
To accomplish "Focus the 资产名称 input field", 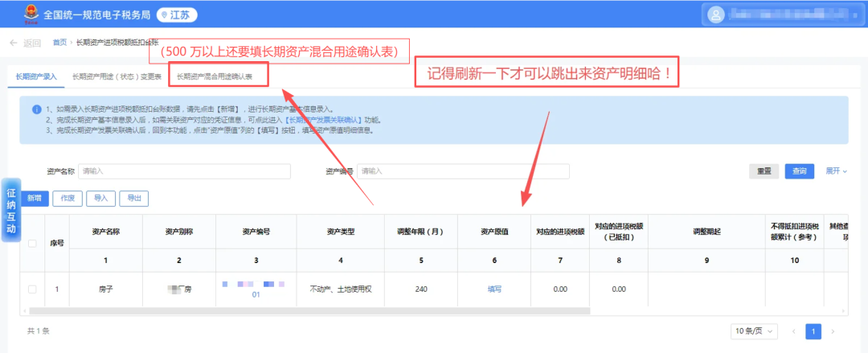I will click(x=184, y=172).
